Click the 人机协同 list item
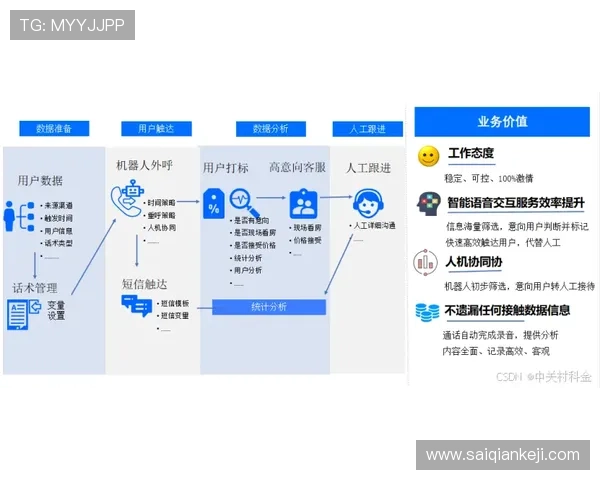 tap(160, 228)
